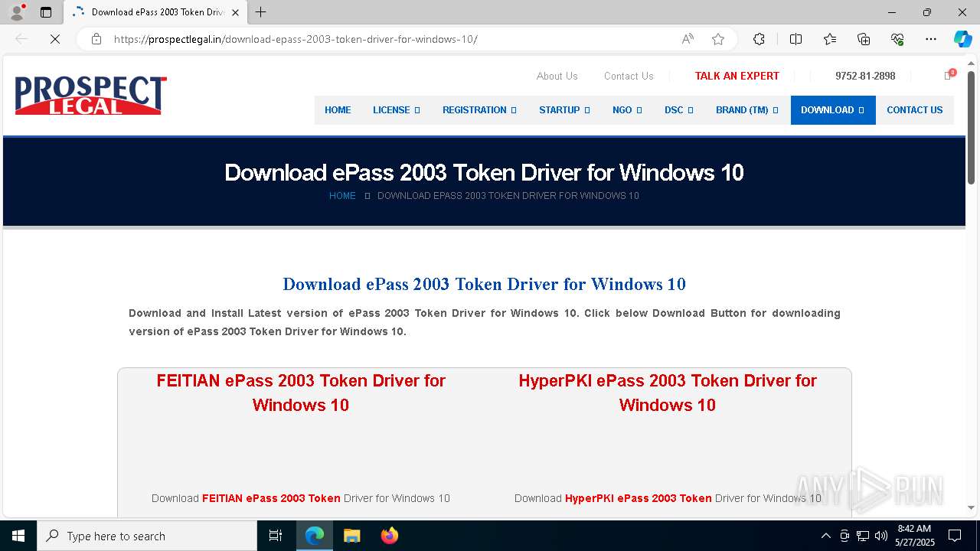The height and width of the screenshot is (551, 980).
Task: Expand the STARTUP menu
Action: tap(564, 110)
